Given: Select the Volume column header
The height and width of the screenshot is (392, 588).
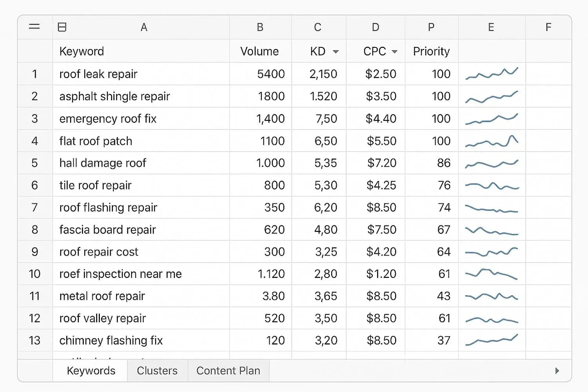Looking at the screenshot, I should point(260,51).
